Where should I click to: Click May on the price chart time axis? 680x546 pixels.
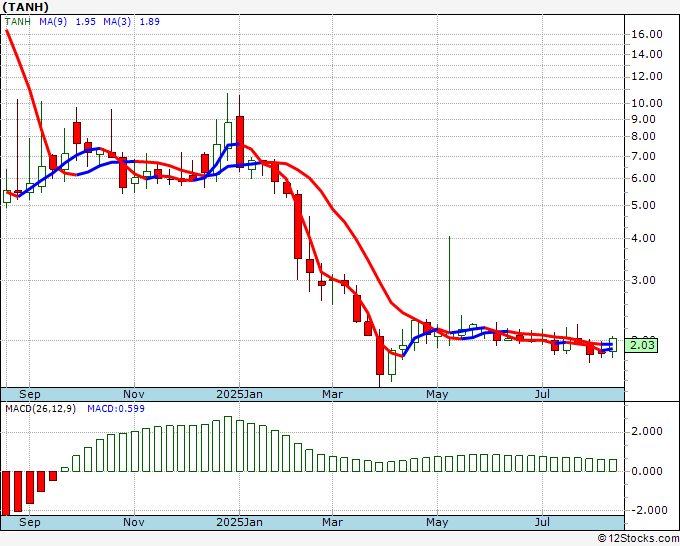click(x=437, y=394)
